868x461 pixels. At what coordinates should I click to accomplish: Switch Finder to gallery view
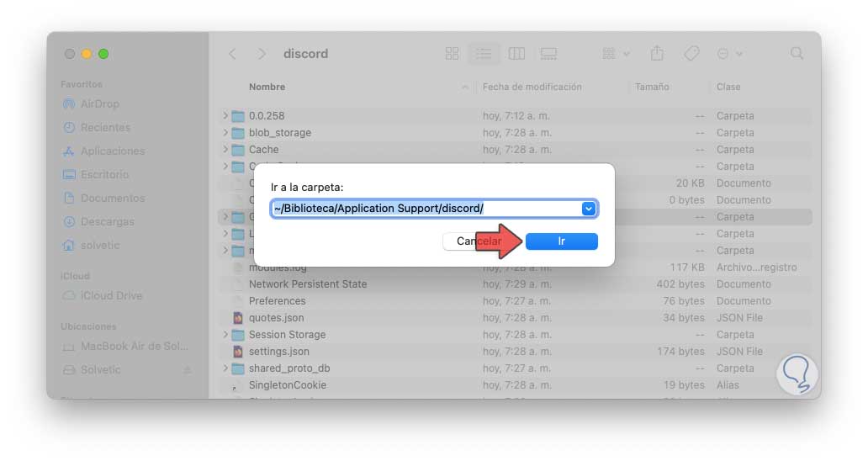tap(548, 54)
